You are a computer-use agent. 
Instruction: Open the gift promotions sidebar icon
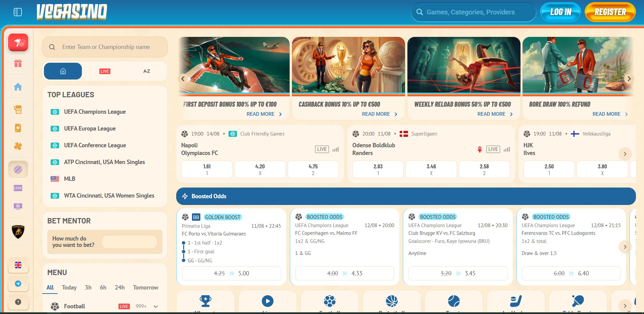point(18,63)
